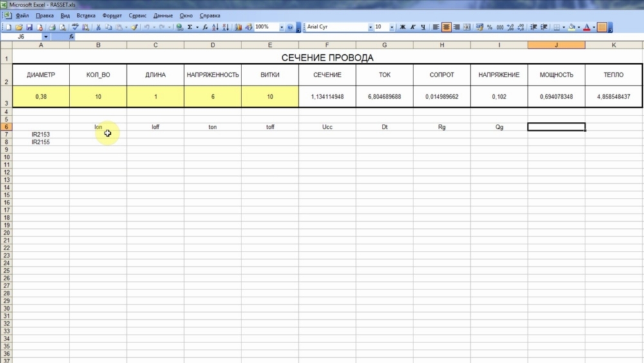Save the workbook
Screen dimensions: 644x363
point(29,27)
